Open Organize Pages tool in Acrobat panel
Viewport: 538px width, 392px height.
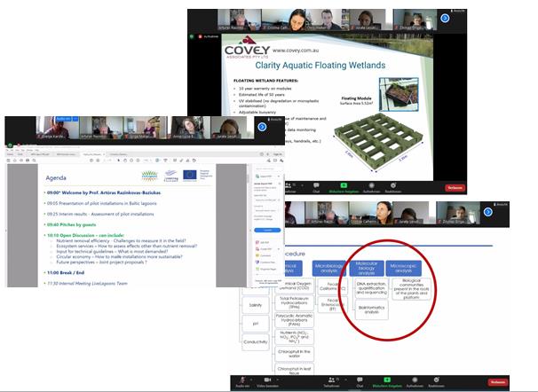click(x=265, y=269)
